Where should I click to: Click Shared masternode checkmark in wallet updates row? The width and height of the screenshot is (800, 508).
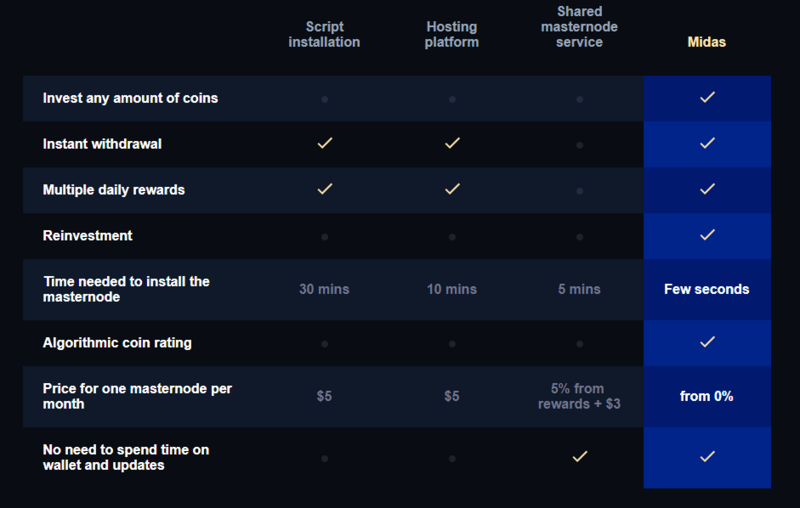click(x=580, y=456)
